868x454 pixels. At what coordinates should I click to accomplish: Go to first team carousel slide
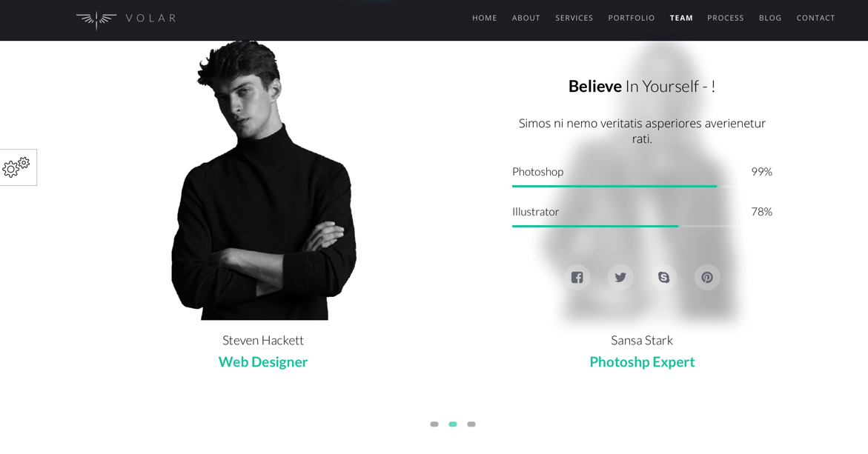point(434,424)
